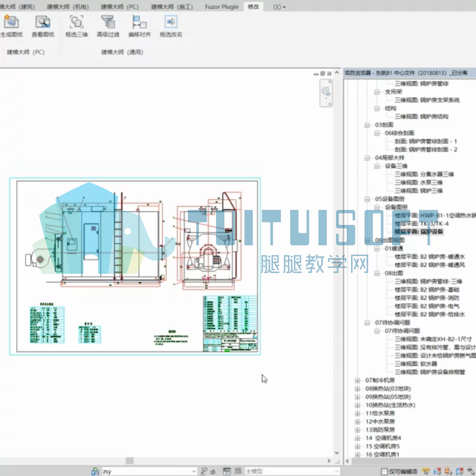Expand the 13消防泵房 tree node
Screen dimensions: 476x476
[x=358, y=430]
